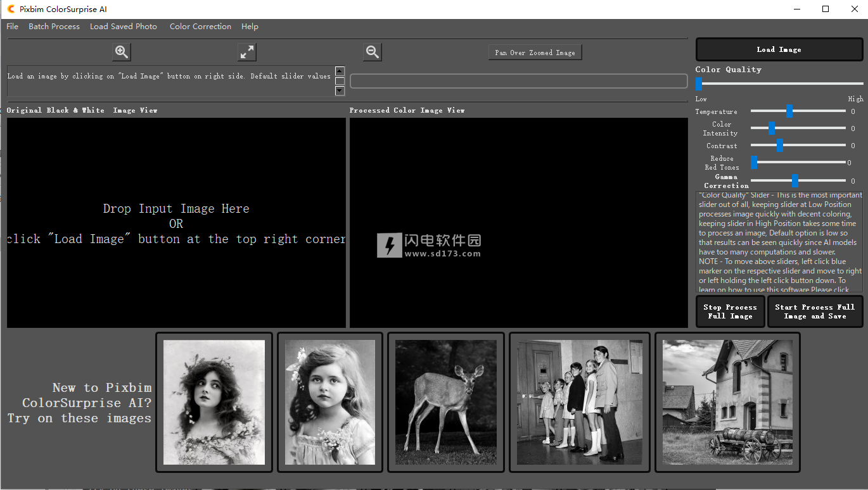Click the zoom in magnifier icon
The width and height of the screenshot is (868, 490).
pyautogui.click(x=122, y=52)
